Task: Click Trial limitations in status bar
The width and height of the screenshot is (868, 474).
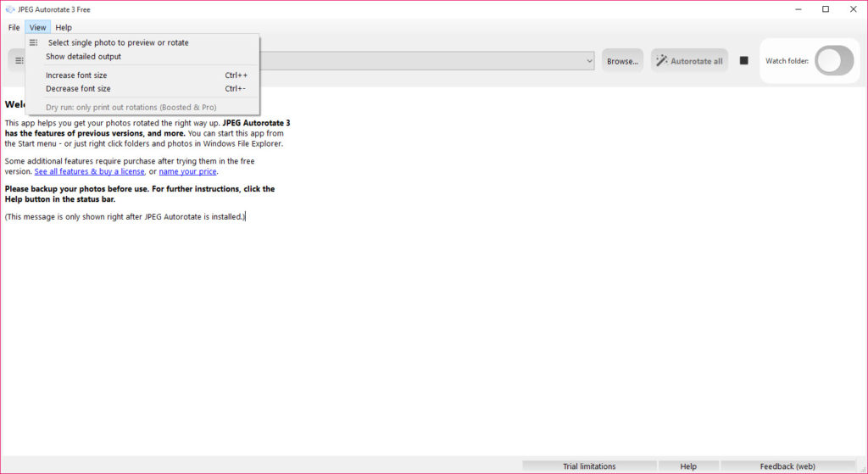Action: coord(589,466)
